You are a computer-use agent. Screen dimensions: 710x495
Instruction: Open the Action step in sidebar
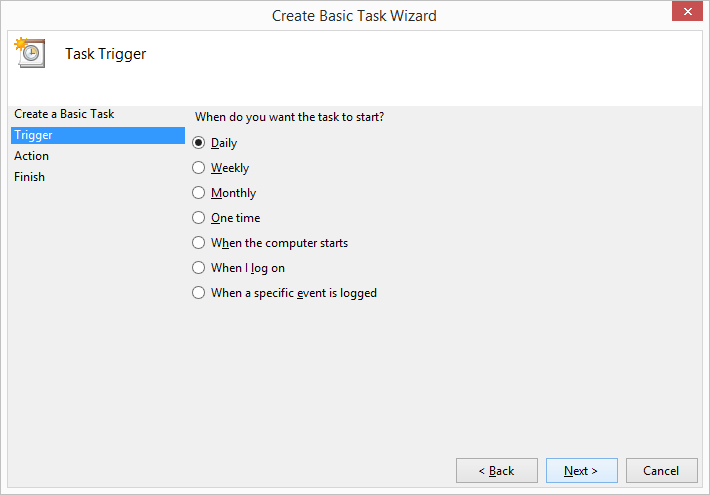tap(31, 156)
